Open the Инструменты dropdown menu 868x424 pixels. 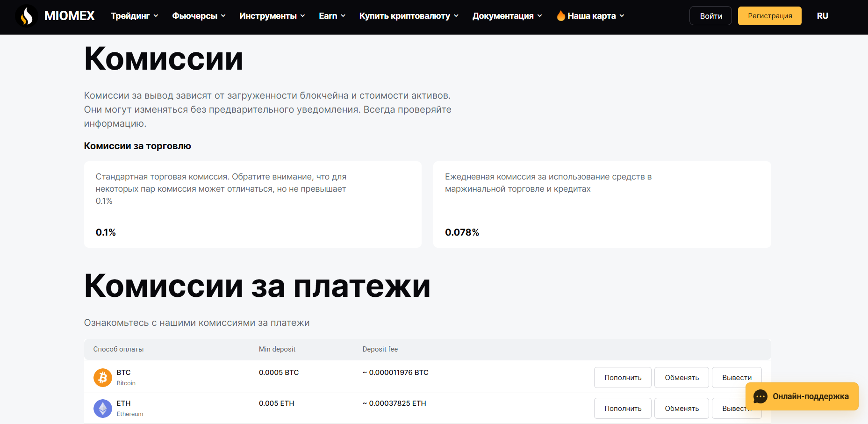273,16
